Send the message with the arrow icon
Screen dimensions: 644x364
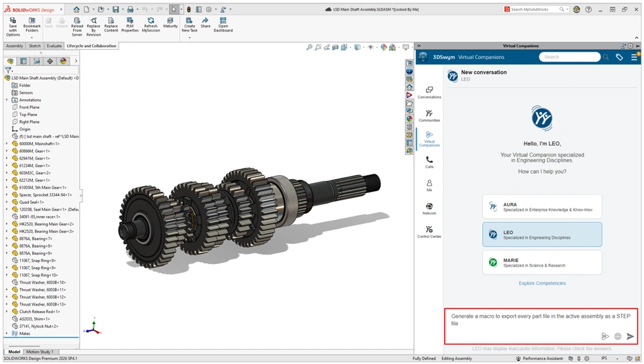[x=630, y=337]
